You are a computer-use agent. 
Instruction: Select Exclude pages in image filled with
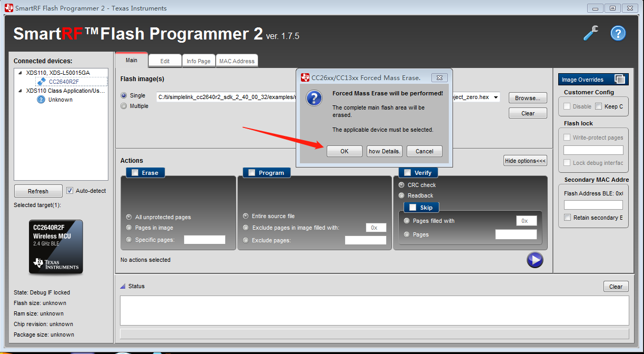tap(246, 228)
